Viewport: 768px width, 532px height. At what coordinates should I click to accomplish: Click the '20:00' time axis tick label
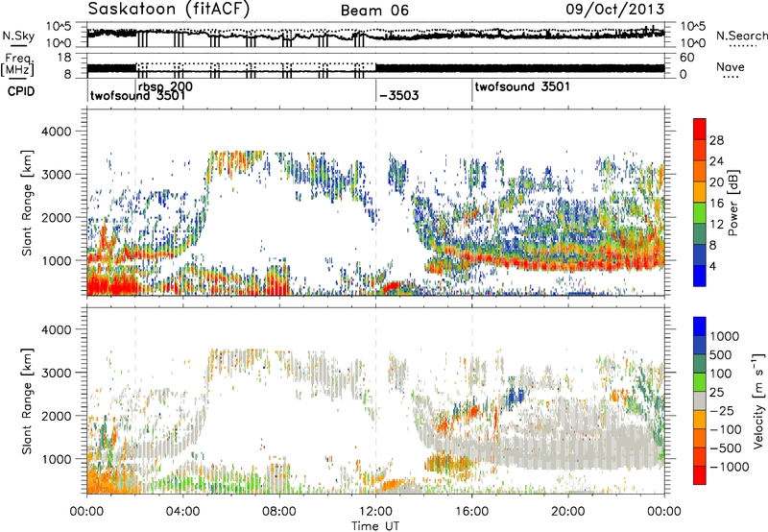[x=568, y=512]
